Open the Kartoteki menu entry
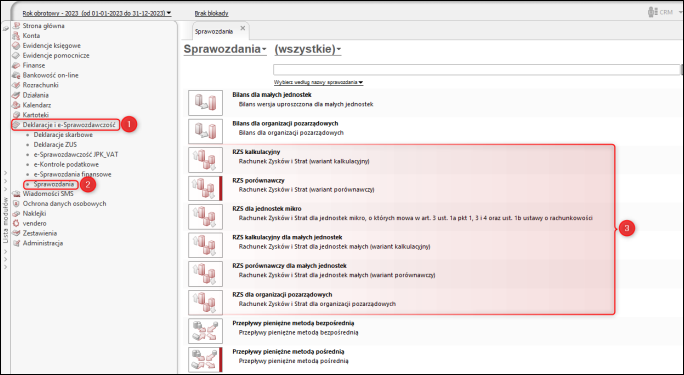Image resolution: width=684 pixels, height=375 pixels. [x=36, y=115]
